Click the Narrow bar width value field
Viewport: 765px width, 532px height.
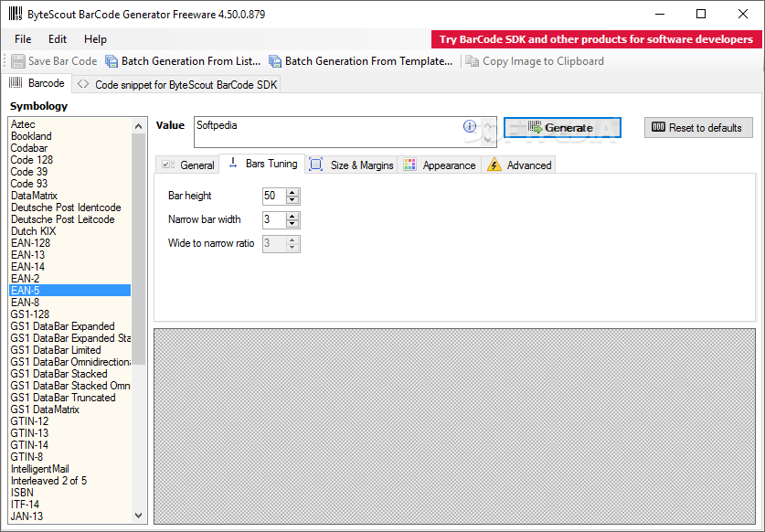point(274,219)
